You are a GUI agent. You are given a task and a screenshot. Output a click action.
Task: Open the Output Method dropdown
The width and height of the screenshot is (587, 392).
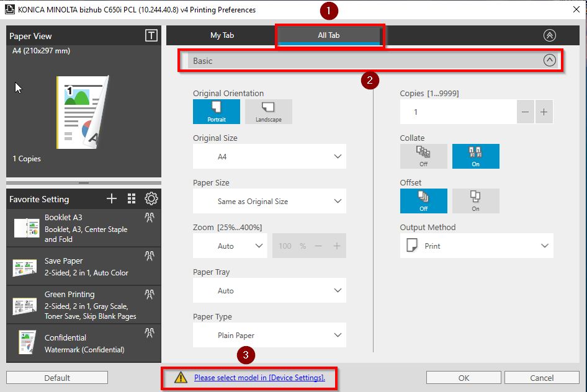tap(476, 246)
